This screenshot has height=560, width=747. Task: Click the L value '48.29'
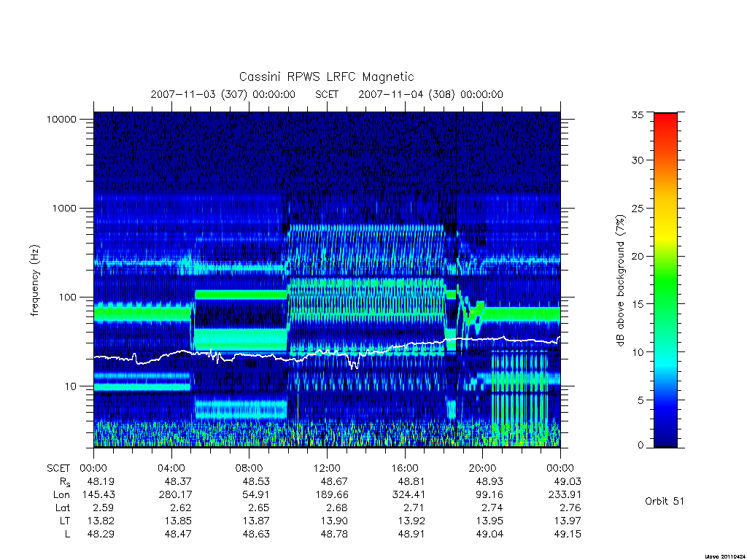(x=101, y=534)
